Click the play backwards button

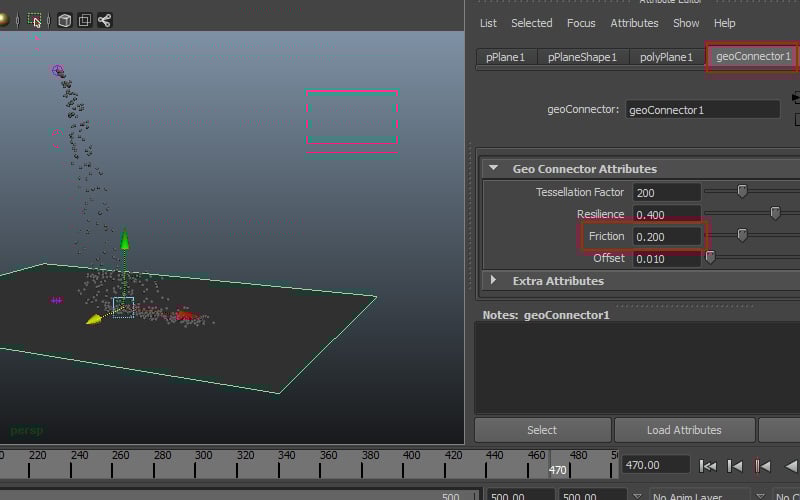click(791, 466)
